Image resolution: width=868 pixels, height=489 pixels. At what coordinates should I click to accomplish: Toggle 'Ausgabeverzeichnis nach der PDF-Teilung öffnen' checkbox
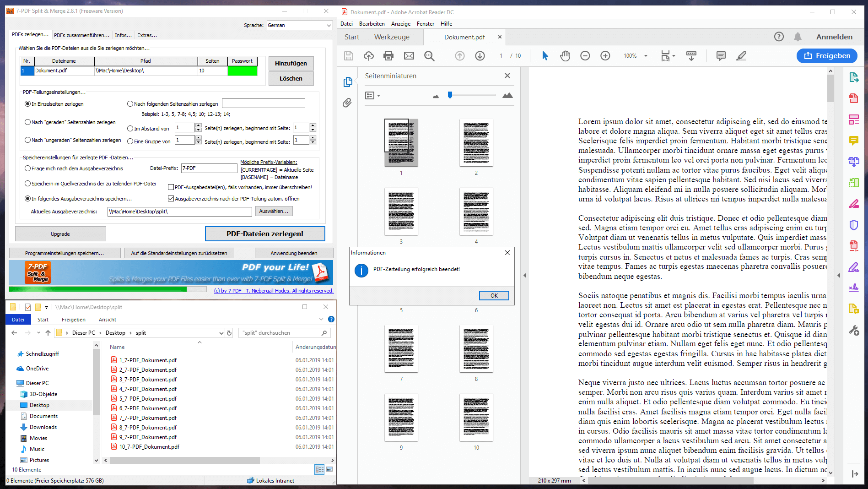(171, 199)
